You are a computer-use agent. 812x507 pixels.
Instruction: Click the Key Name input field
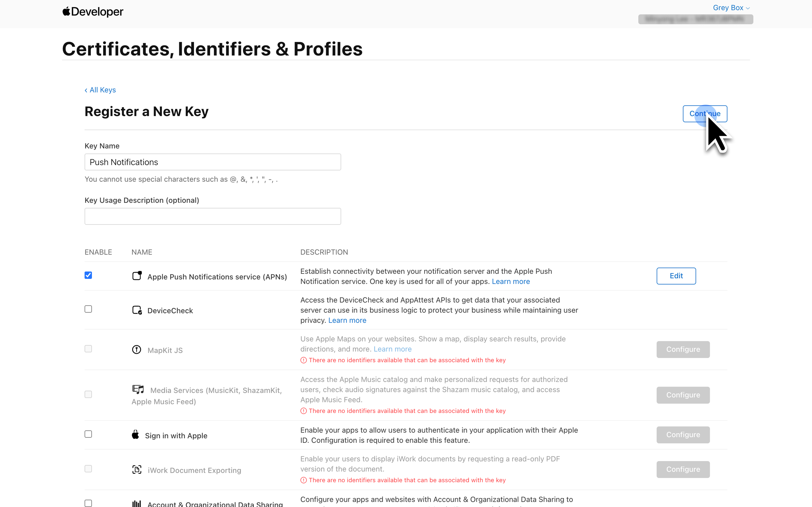(x=212, y=162)
